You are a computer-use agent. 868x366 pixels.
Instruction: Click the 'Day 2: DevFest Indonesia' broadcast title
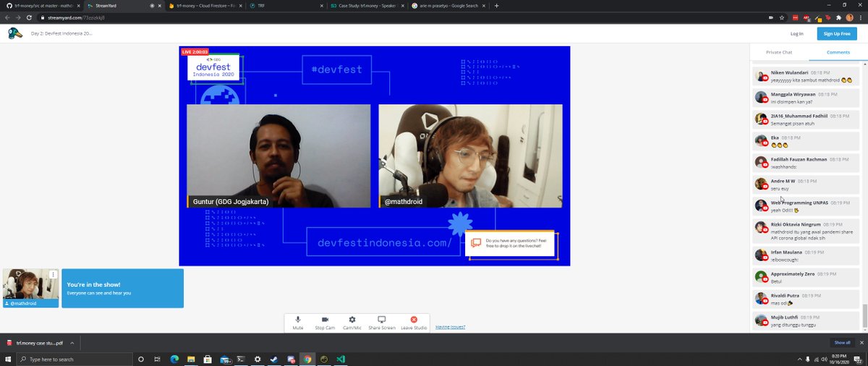tap(61, 33)
